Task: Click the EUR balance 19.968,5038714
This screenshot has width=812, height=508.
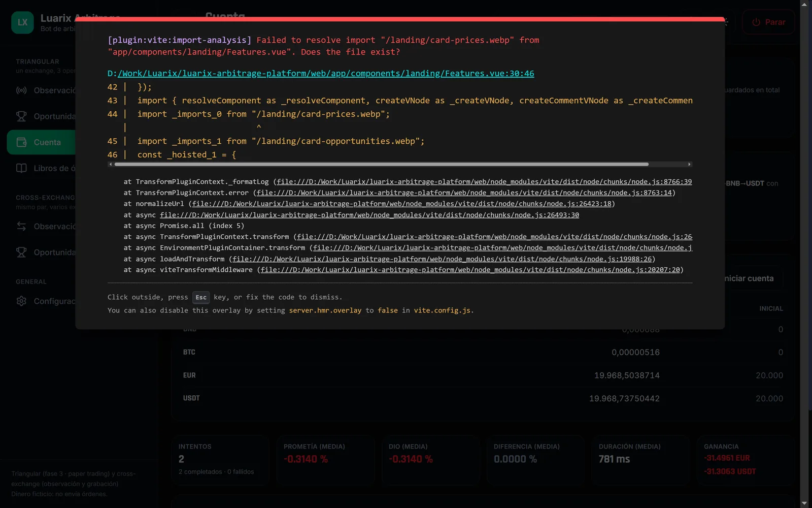Action: click(x=627, y=375)
